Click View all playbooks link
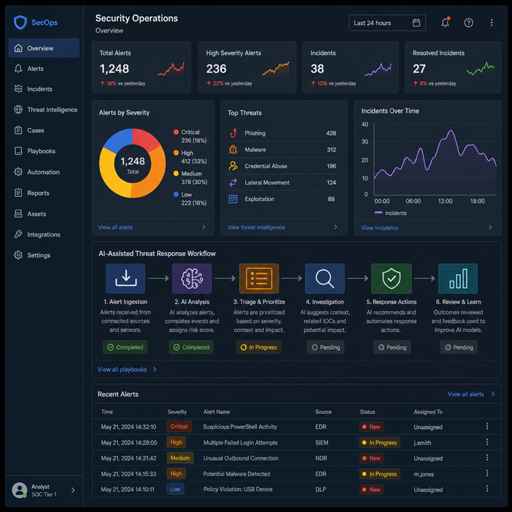Viewport: 512px width, 512px height. pos(122,369)
